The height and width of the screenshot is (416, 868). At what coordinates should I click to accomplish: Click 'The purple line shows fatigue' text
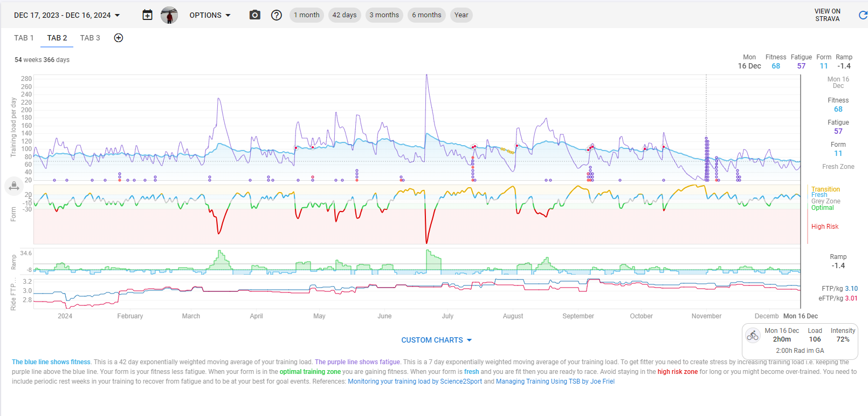(357, 362)
